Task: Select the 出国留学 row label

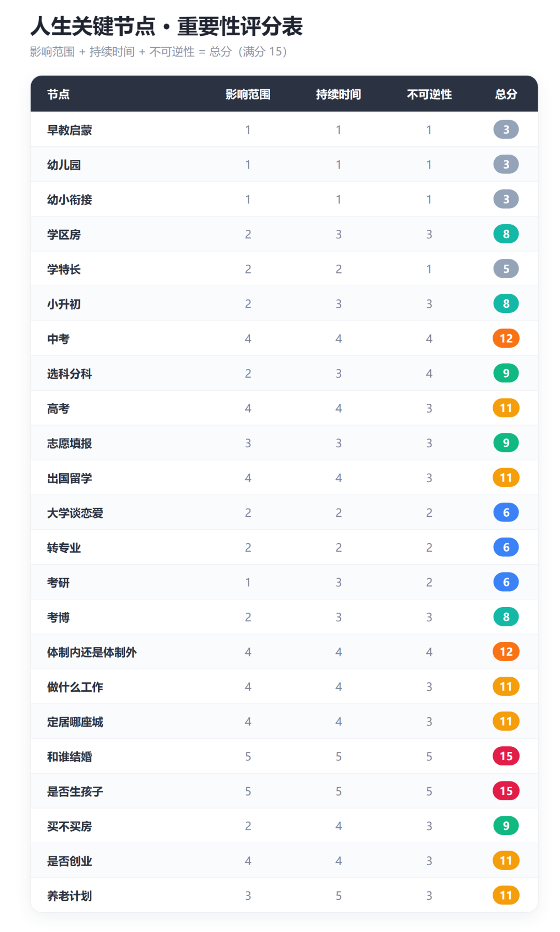Action: 69,478
